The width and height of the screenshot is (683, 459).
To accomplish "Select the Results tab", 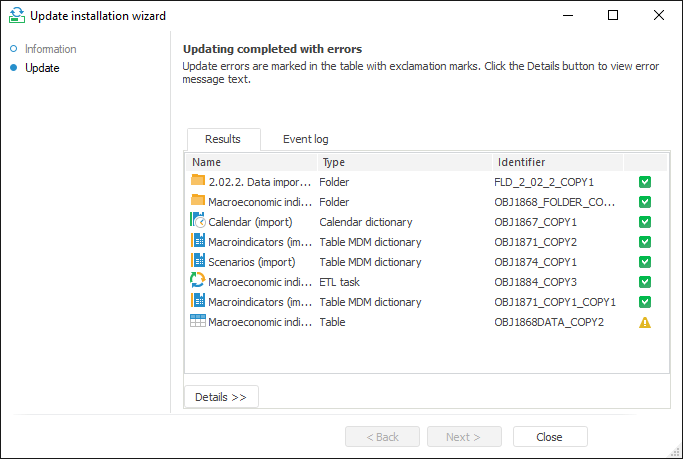I will [223, 139].
